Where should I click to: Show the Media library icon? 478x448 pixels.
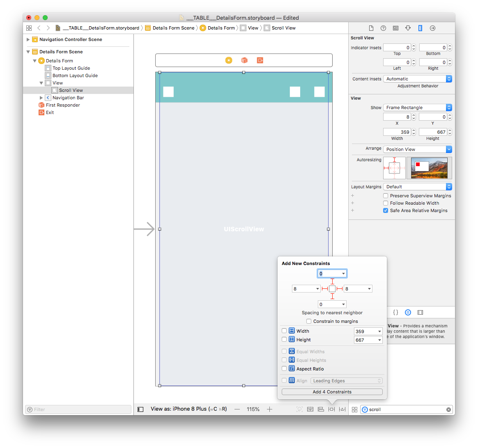[421, 313]
